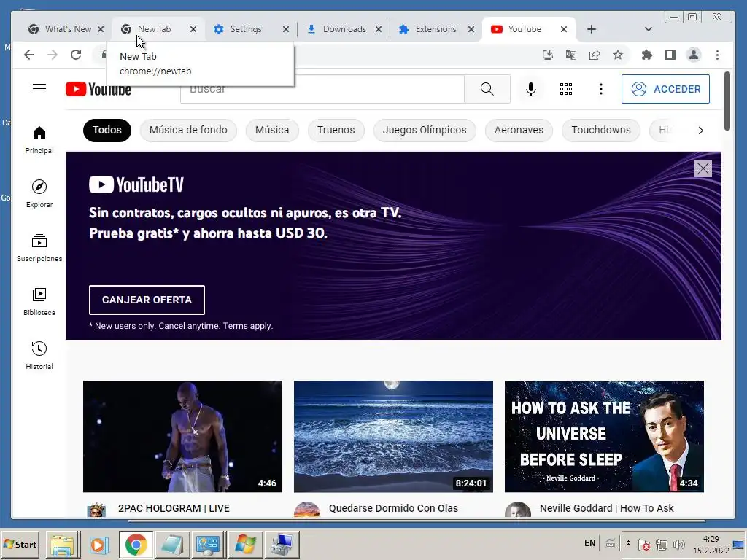Open the Windows Start menu
Screen dimensions: 747x560
coord(20,544)
